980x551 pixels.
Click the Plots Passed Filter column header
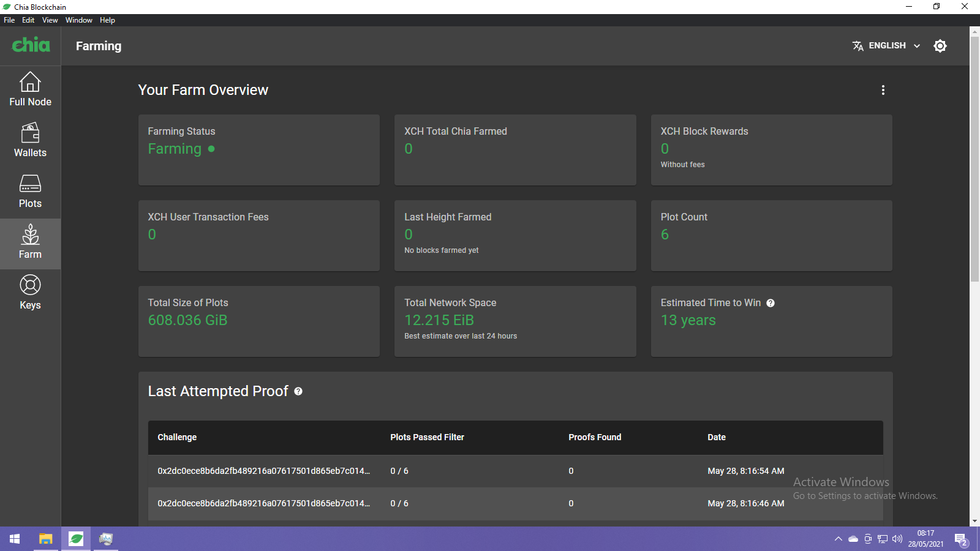click(x=427, y=437)
